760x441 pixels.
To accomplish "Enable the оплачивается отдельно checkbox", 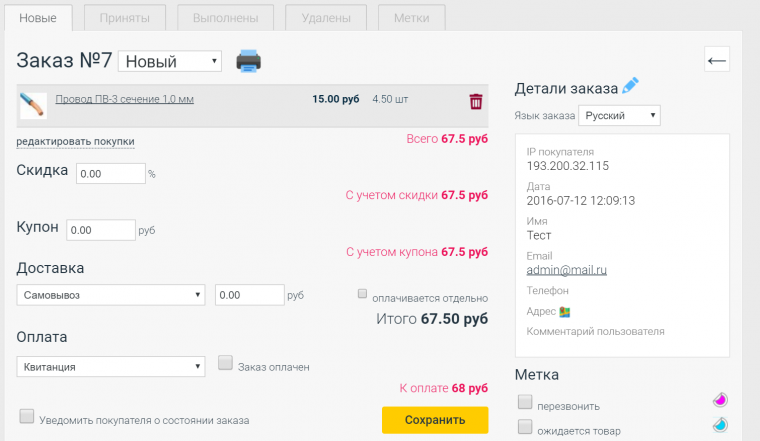I will [x=363, y=295].
